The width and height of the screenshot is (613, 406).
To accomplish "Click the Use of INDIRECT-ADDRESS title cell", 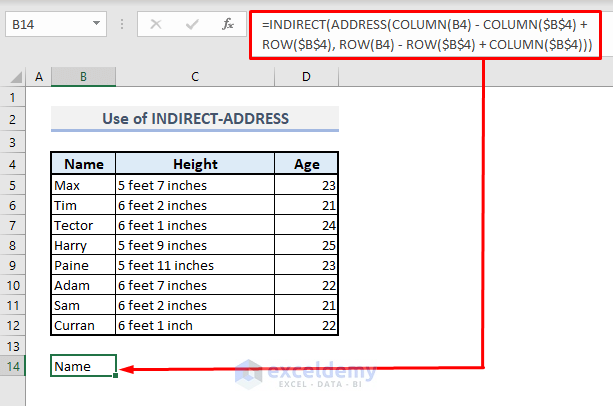I will [195, 119].
